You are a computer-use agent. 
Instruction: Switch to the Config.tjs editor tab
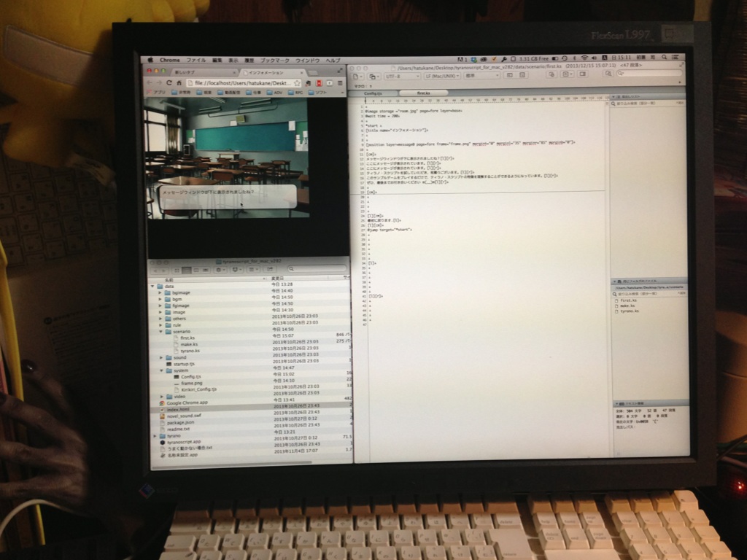coord(373,94)
